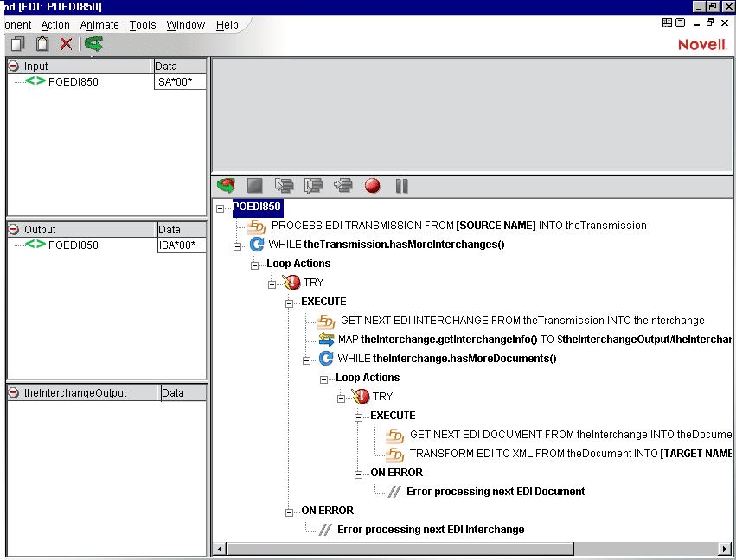Open the Animate menu
Viewport: 736px width, 560px height.
(x=99, y=24)
